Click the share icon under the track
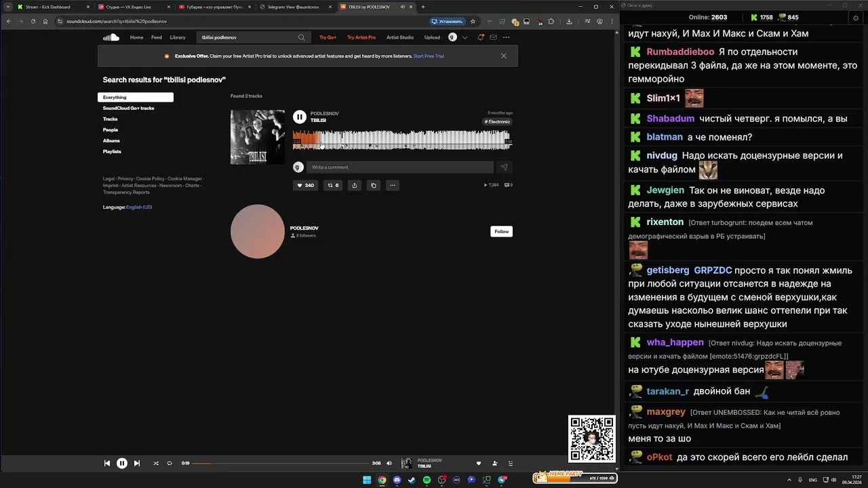This screenshot has height=488, width=868. tap(354, 185)
